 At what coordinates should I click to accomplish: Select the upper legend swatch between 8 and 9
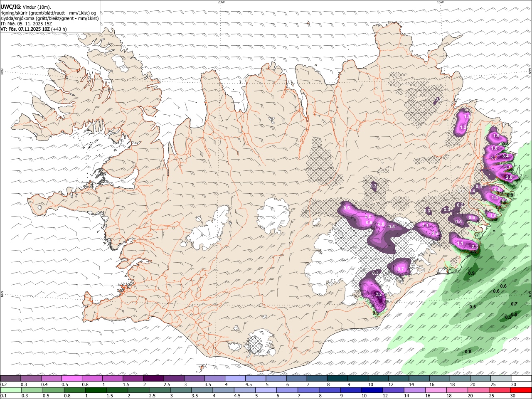[x=337, y=379]
